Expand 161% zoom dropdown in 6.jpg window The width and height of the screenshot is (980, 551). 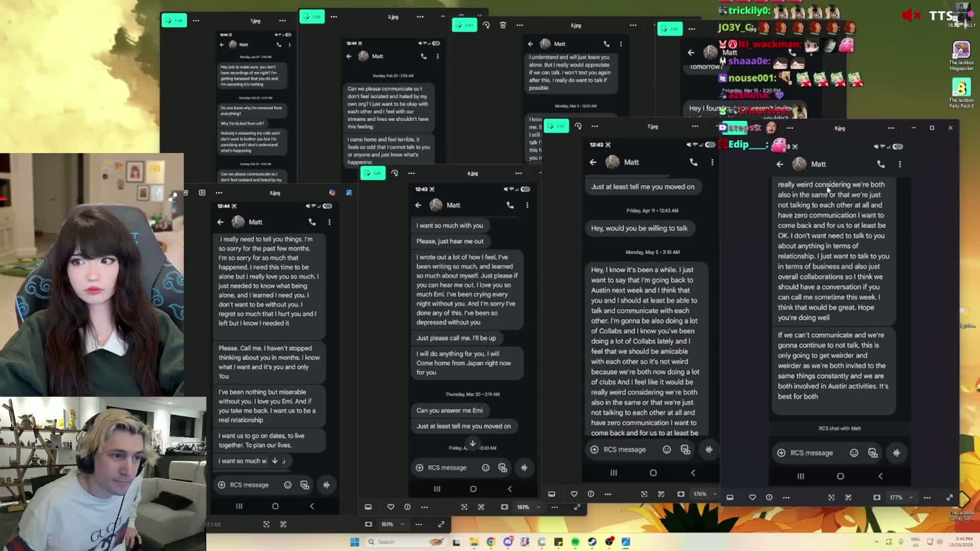pyautogui.click(x=538, y=507)
